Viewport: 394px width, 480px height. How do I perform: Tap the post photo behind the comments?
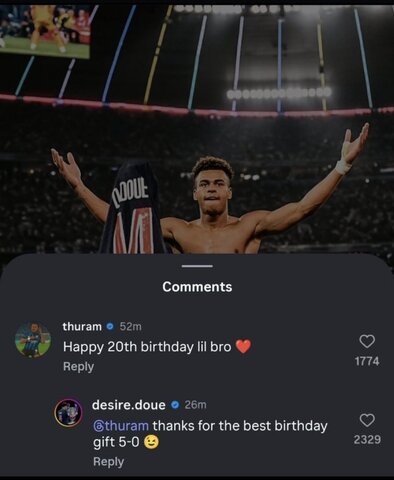[x=197, y=127]
